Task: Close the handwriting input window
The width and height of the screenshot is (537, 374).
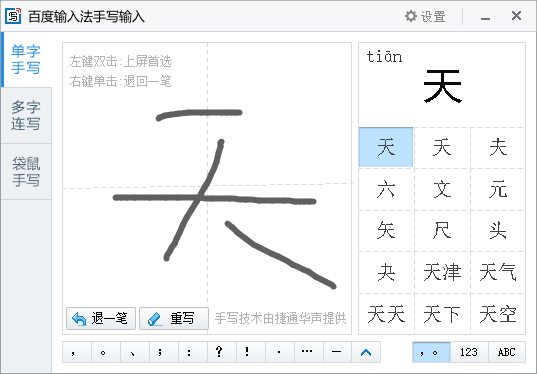Action: click(x=516, y=16)
